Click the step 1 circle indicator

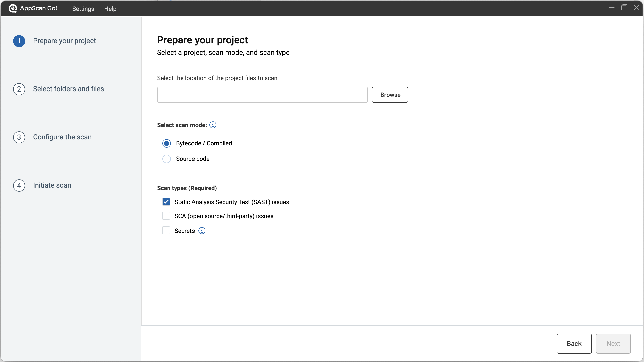pyautogui.click(x=19, y=41)
